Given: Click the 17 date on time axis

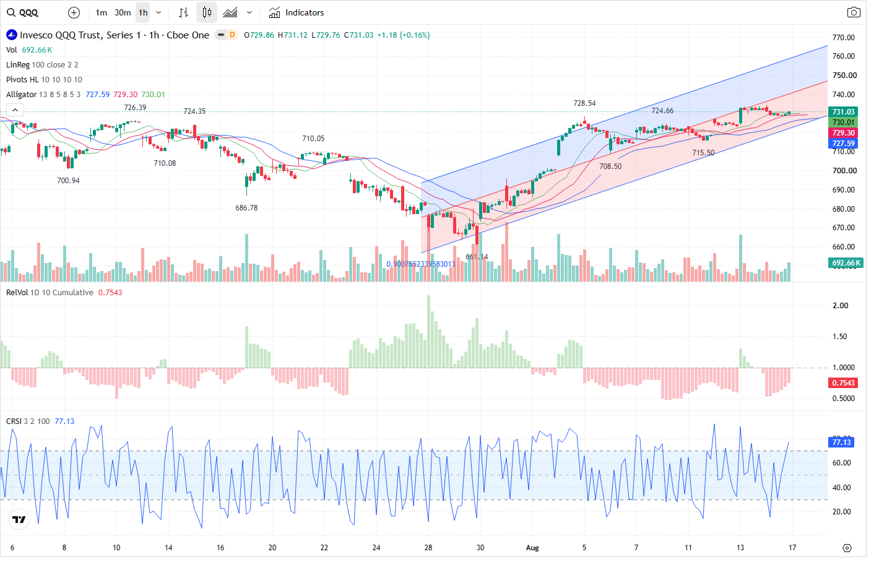Looking at the screenshot, I should click(792, 548).
